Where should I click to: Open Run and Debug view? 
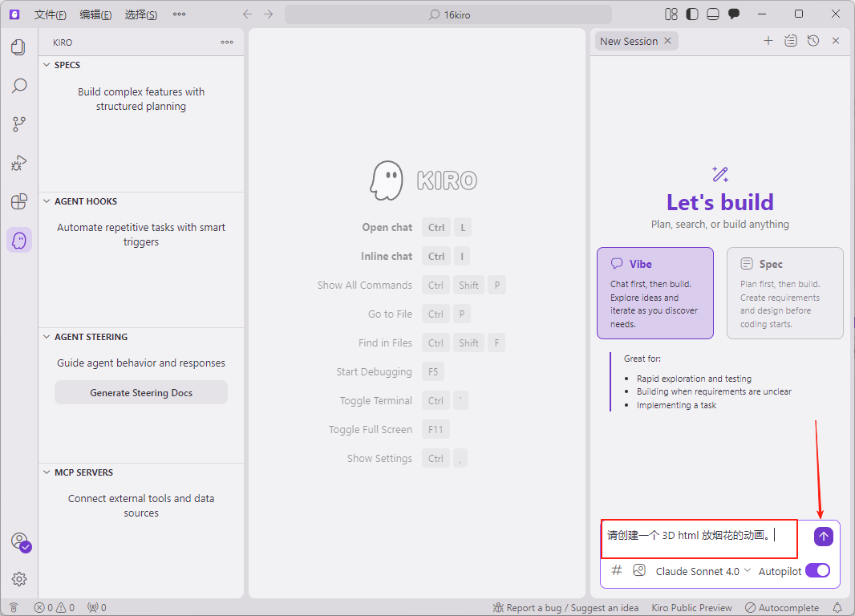(18, 163)
